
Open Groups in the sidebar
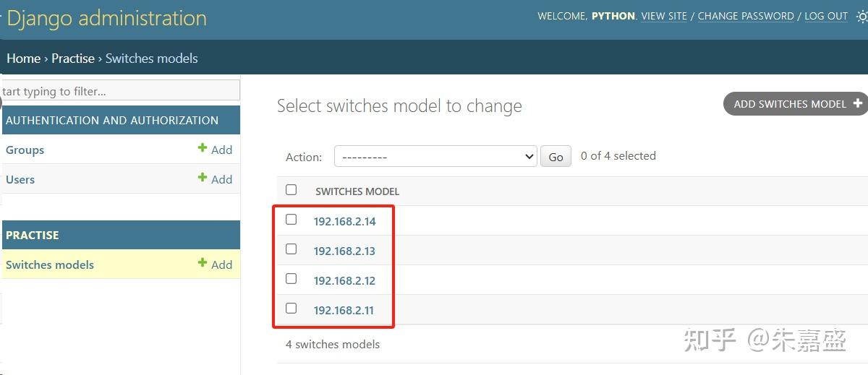point(25,150)
